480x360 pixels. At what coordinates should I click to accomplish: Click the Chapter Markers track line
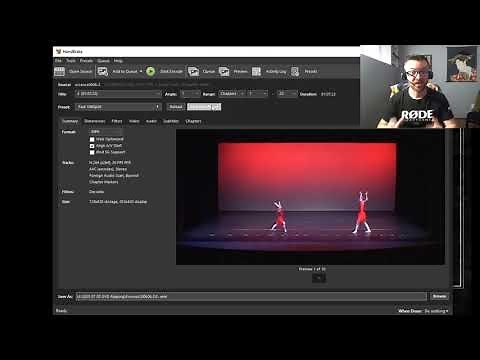(103, 182)
